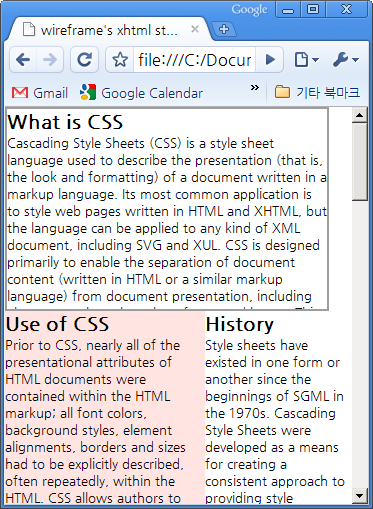Go back with the back arrow
The height and width of the screenshot is (509, 373).
click(x=23, y=60)
